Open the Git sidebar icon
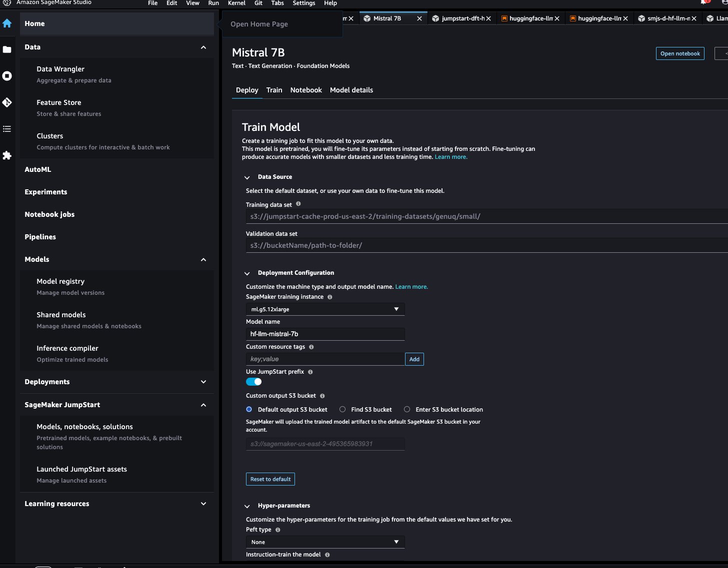Image resolution: width=728 pixels, height=568 pixels. [x=7, y=102]
